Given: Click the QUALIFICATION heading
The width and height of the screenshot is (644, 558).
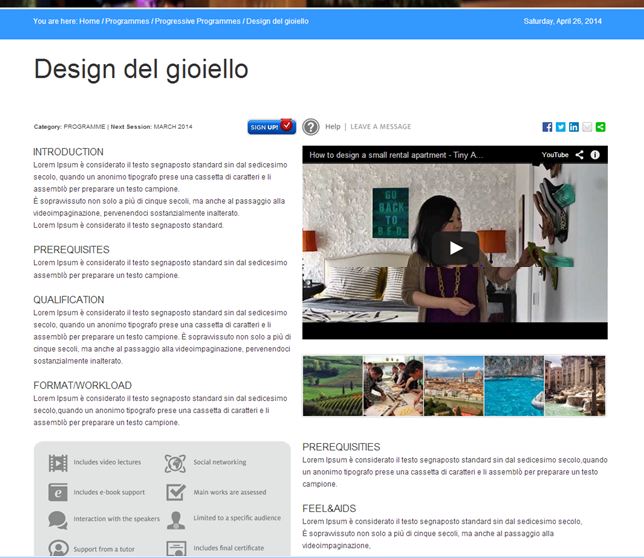Looking at the screenshot, I should (69, 300).
